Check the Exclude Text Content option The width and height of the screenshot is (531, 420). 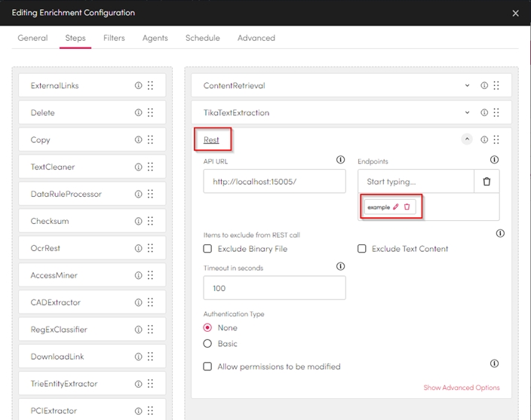[362, 249]
